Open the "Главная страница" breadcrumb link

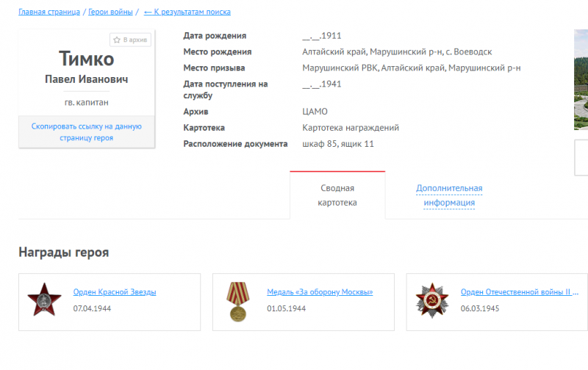pos(49,12)
